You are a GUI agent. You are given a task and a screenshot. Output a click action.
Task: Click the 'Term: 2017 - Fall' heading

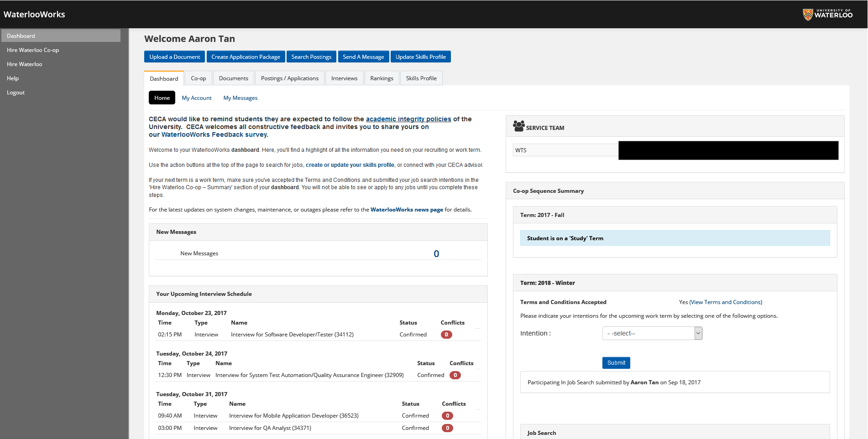[542, 215]
